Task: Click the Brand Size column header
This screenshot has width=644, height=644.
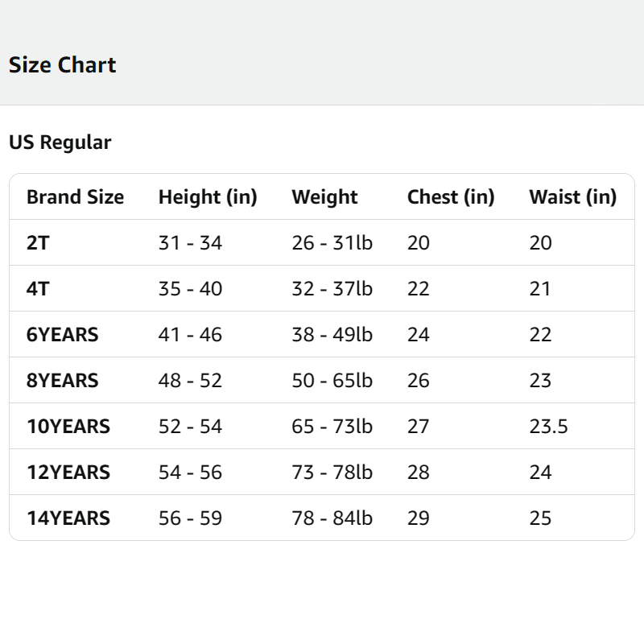Action: pos(75,197)
